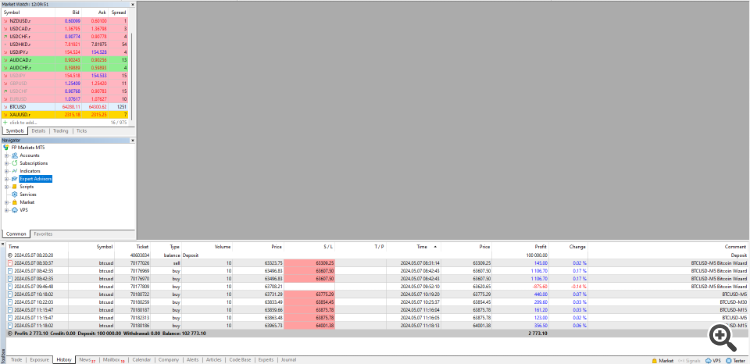Click the arrow icon beside BTCUSD
This screenshot has height=364, width=750.
[6, 107]
